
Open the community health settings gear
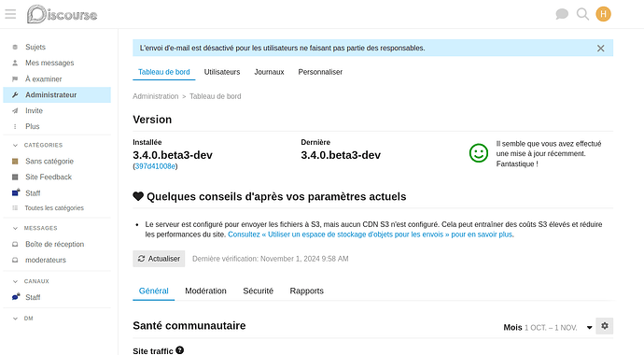pyautogui.click(x=605, y=326)
